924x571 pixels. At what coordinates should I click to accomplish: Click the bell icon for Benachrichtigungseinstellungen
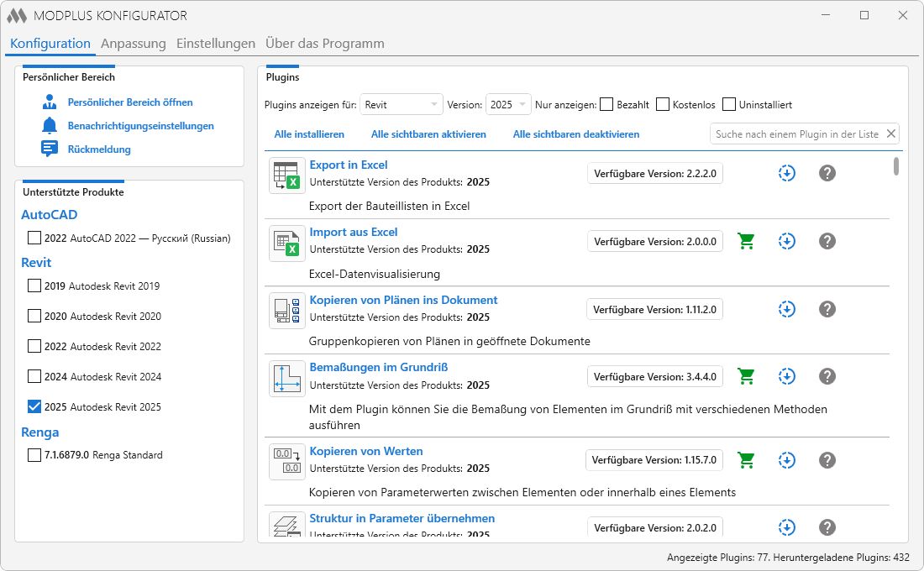click(x=50, y=125)
